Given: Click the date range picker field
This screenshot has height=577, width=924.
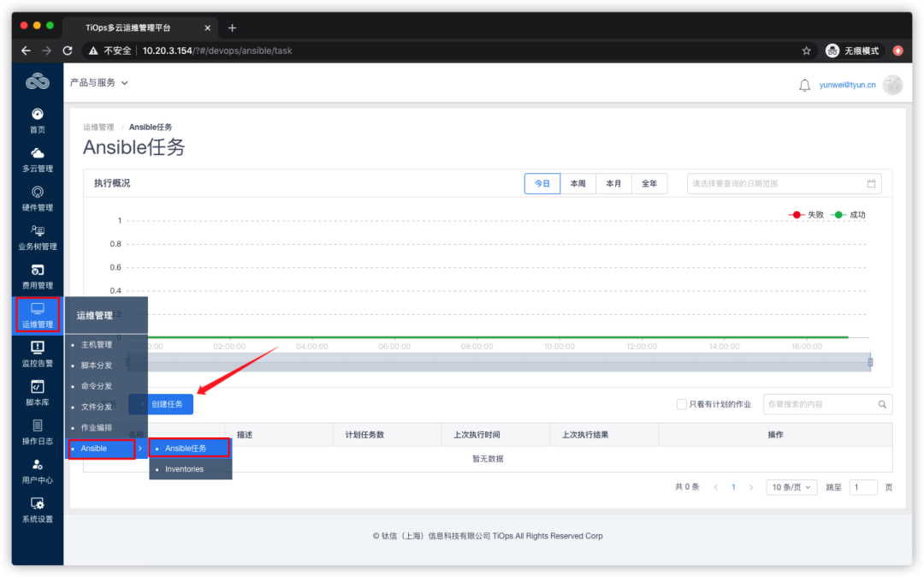Looking at the screenshot, I should click(x=783, y=183).
